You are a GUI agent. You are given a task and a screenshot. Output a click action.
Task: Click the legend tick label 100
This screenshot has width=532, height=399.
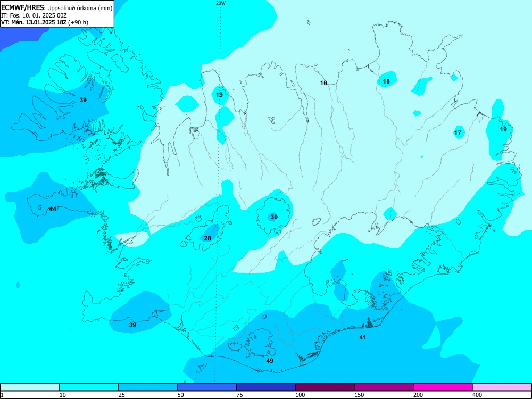coord(300,395)
